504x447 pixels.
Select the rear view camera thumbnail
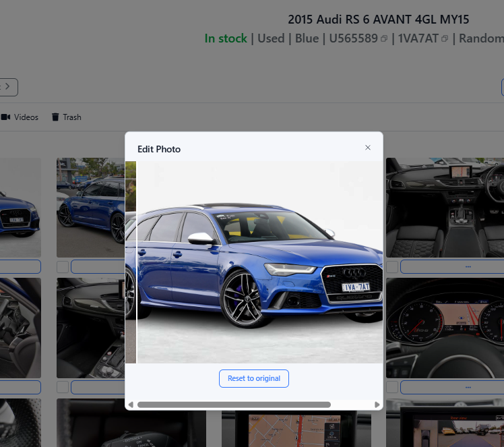pyautogui.click(x=445, y=423)
